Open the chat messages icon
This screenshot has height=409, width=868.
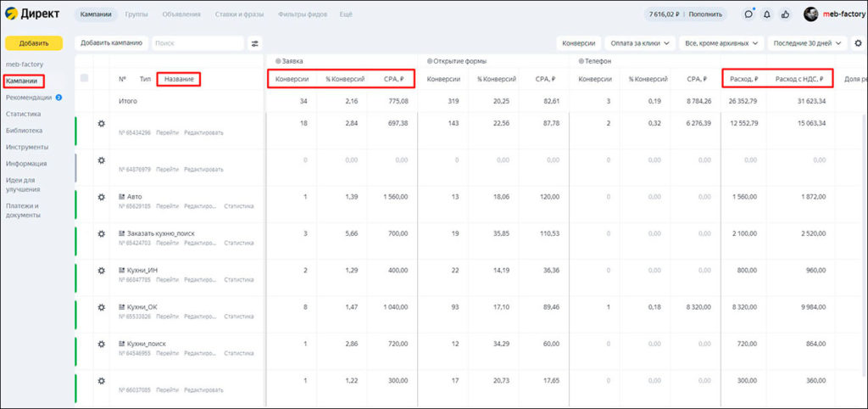point(748,14)
